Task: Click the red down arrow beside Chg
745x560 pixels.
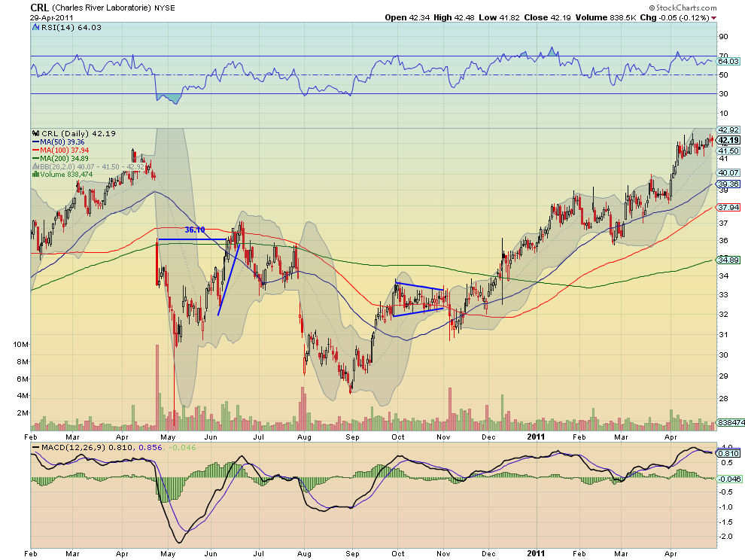Action: click(x=714, y=17)
